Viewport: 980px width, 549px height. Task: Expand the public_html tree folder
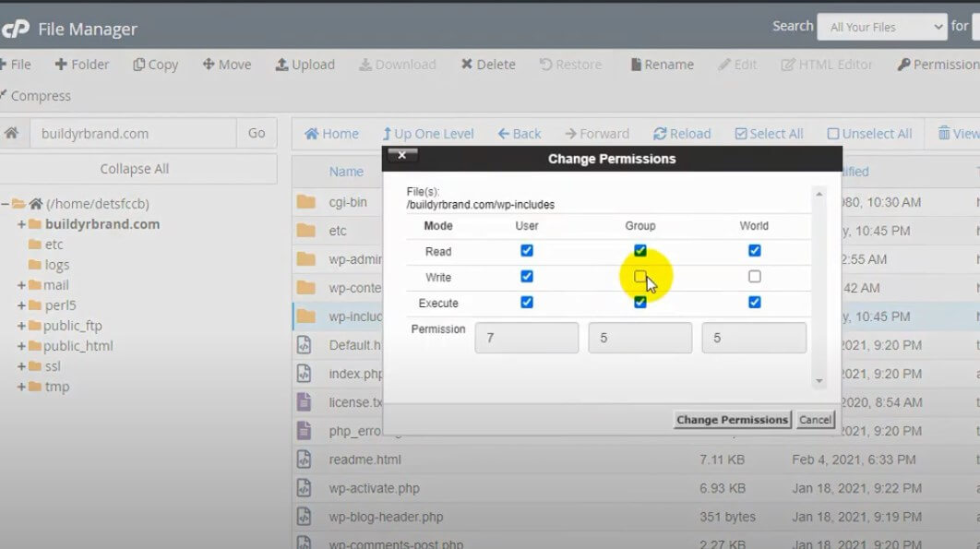click(x=21, y=346)
